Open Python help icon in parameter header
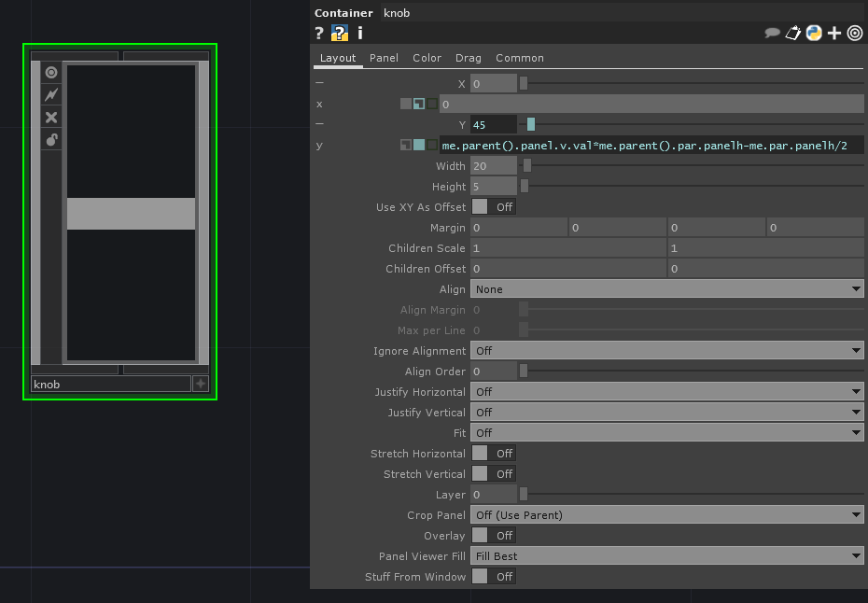The image size is (868, 603). click(x=340, y=34)
